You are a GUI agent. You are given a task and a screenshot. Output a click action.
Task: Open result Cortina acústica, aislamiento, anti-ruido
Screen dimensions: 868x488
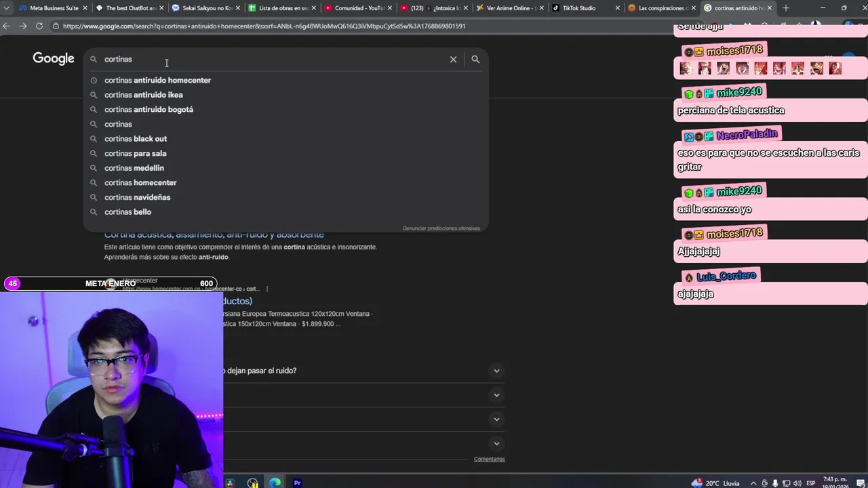214,235
